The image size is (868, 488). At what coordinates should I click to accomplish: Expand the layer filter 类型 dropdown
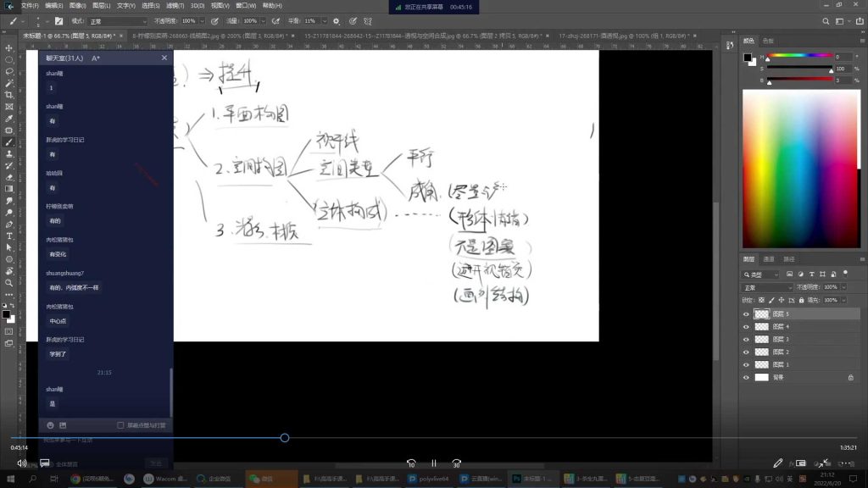[x=763, y=274]
